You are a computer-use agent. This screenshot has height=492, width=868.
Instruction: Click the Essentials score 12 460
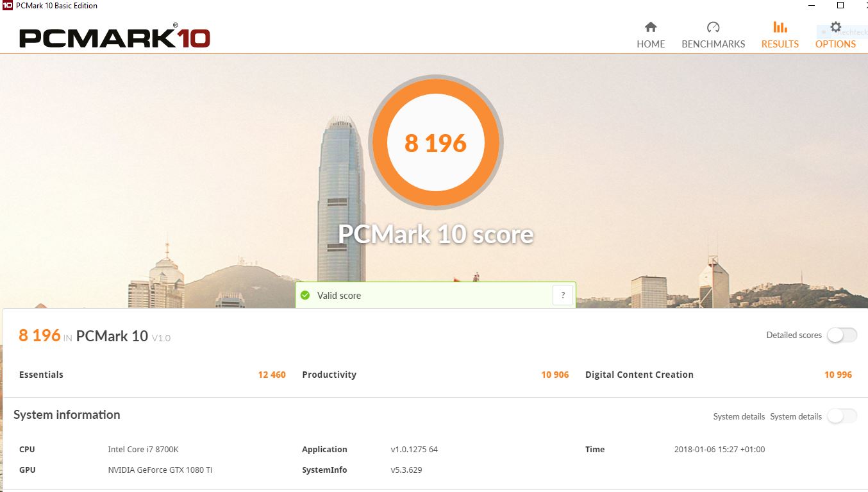(x=272, y=375)
